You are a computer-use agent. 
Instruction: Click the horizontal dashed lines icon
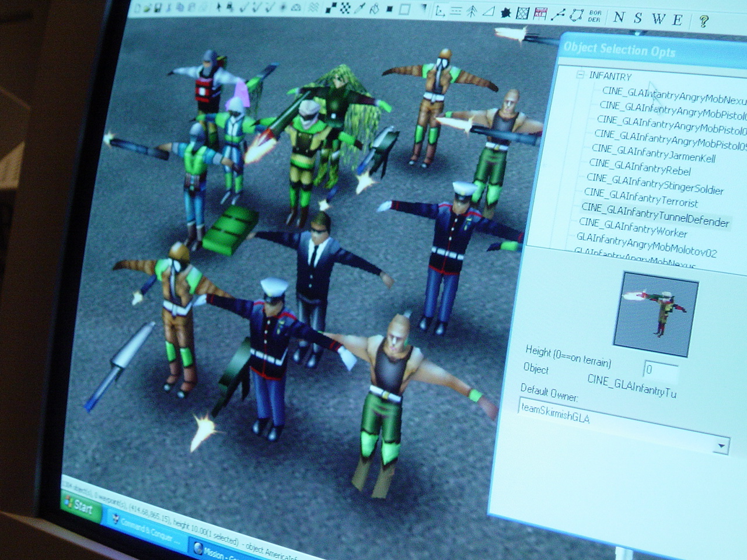[x=456, y=12]
